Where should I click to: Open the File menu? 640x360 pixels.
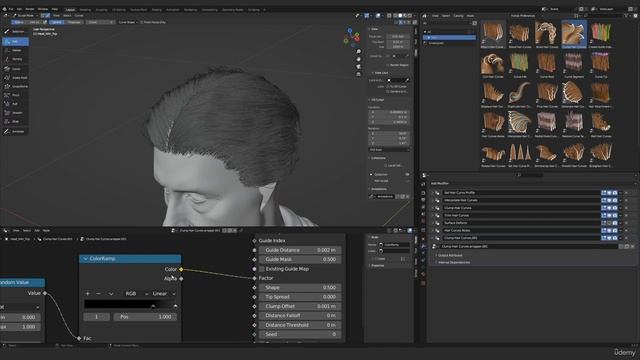pos(11,9)
